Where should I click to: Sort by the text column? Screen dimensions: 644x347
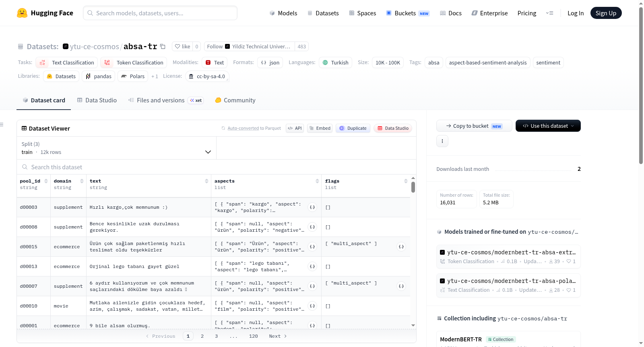pyautogui.click(x=206, y=181)
